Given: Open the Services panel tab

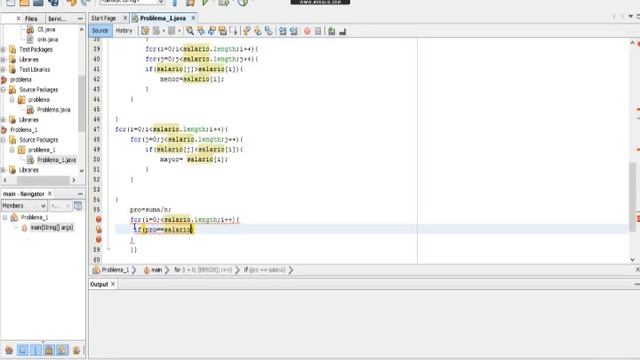Looking at the screenshot, I should pos(57,19).
